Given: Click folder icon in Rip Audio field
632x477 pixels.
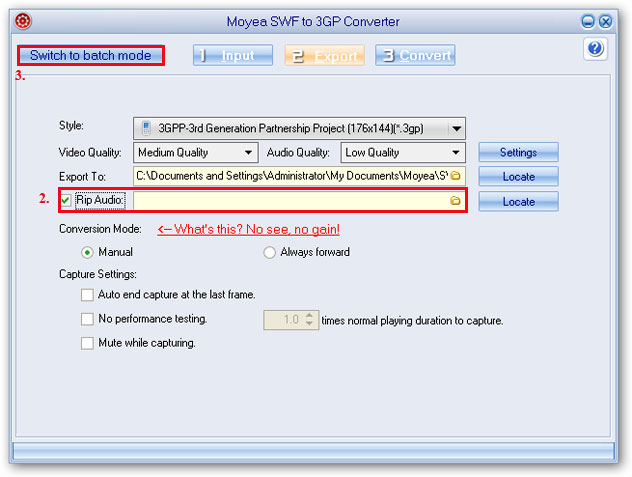Looking at the screenshot, I should (x=455, y=200).
